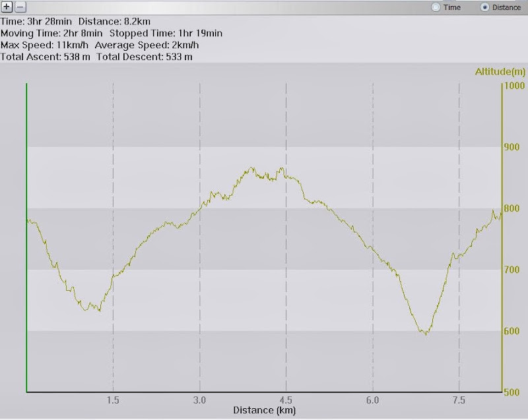Viewport: 528px width, 420px height.
Task: Click the 6.0 distance axis label
Action: click(x=372, y=400)
